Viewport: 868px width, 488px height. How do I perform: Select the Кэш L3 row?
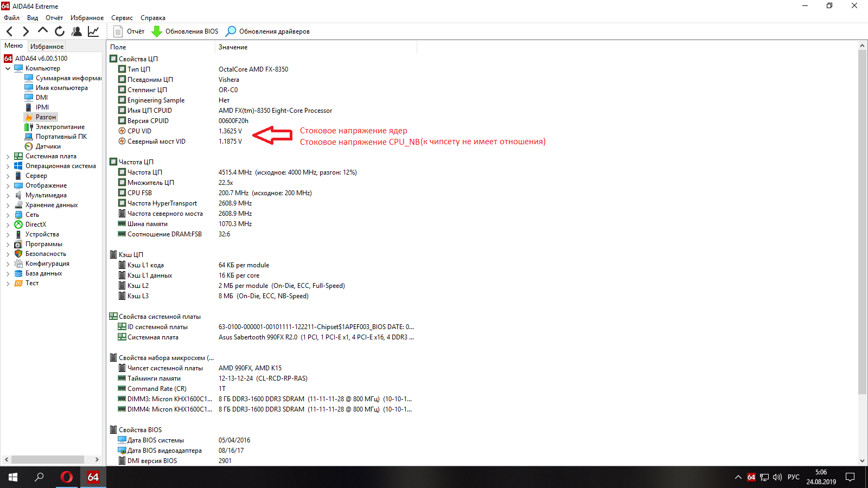[x=261, y=296]
